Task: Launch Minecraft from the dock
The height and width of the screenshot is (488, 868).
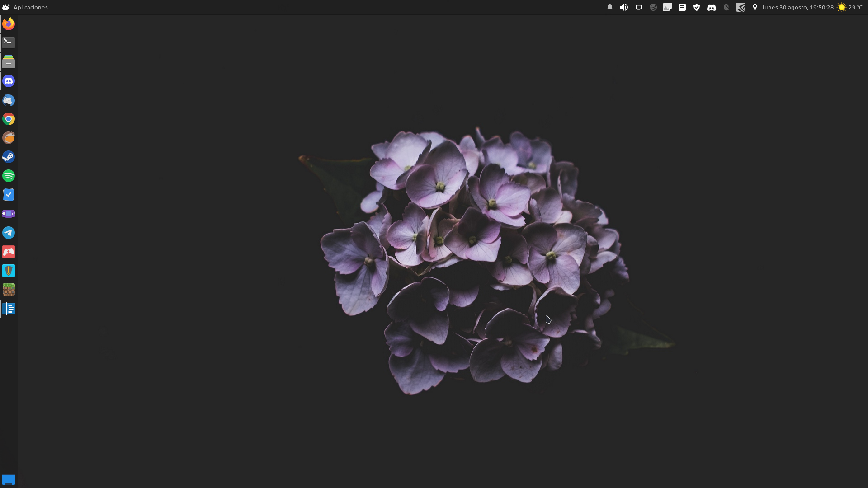Action: pyautogui.click(x=9, y=289)
